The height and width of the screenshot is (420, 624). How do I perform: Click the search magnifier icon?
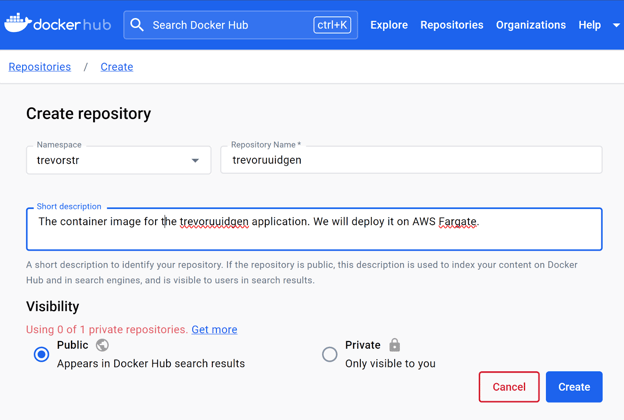(137, 25)
